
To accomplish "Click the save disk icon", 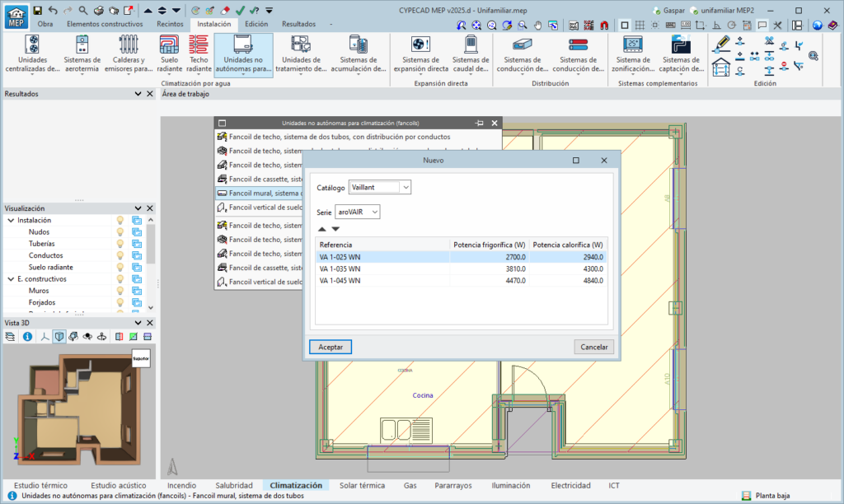I will pyautogui.click(x=37, y=10).
